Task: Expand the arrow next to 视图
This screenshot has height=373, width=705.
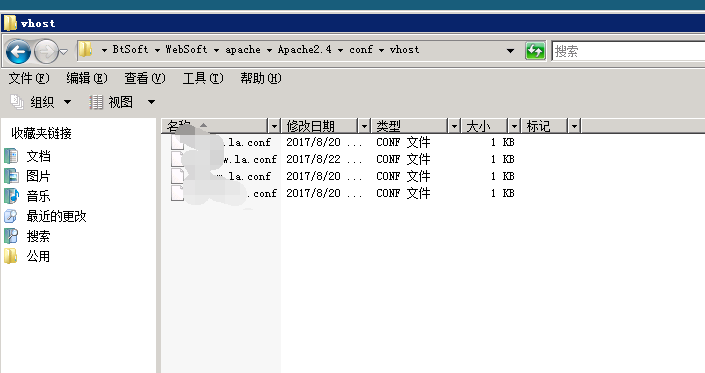Action: (152, 102)
